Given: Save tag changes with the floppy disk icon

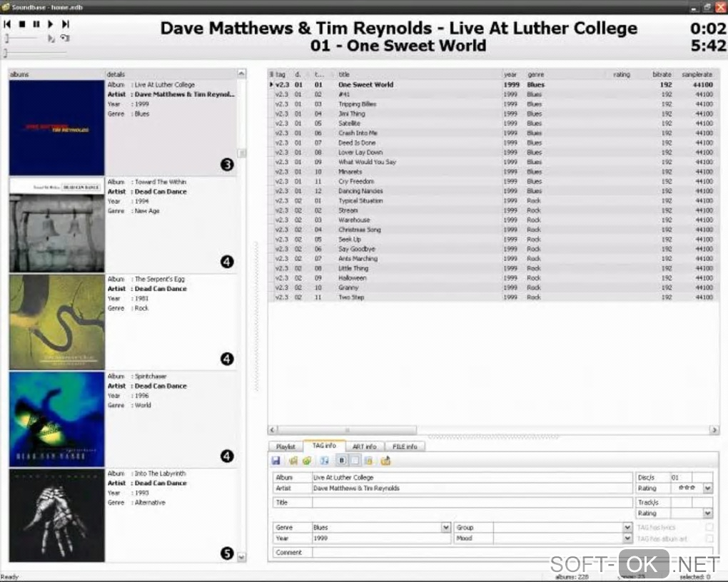Looking at the screenshot, I should 276,461.
